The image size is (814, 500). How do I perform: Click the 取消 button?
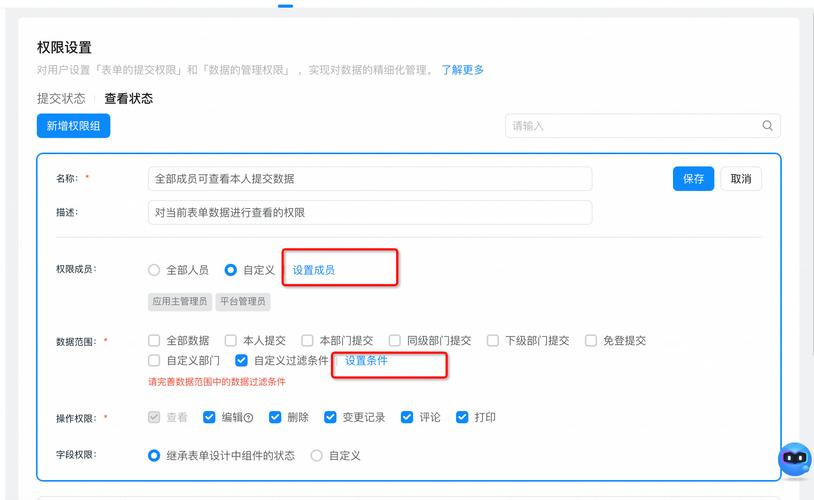pos(741,179)
